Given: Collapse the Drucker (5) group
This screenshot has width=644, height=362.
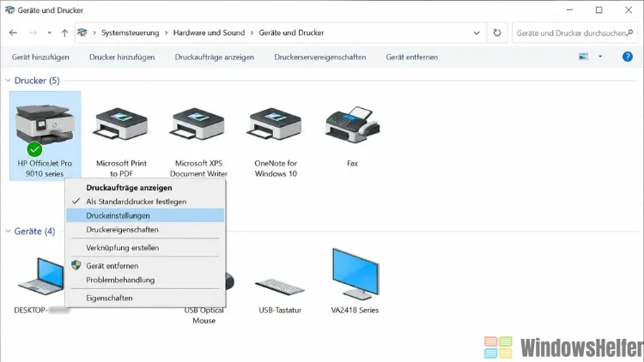Looking at the screenshot, I should (9, 81).
